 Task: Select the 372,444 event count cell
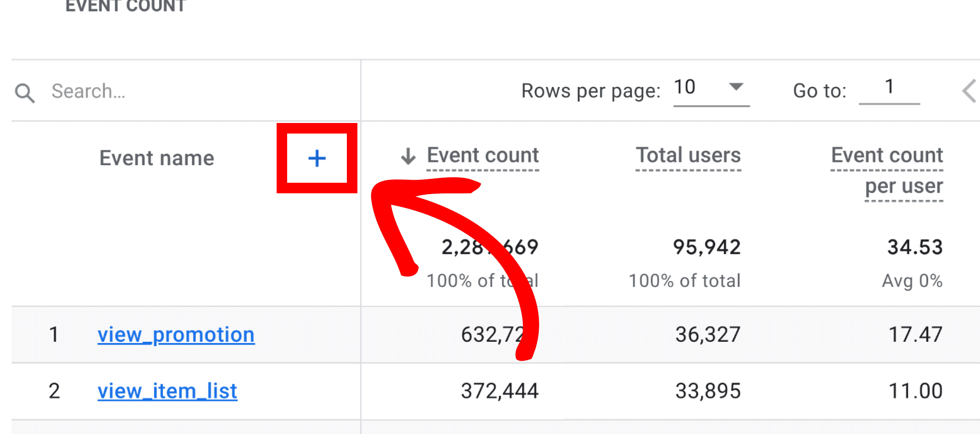499,391
